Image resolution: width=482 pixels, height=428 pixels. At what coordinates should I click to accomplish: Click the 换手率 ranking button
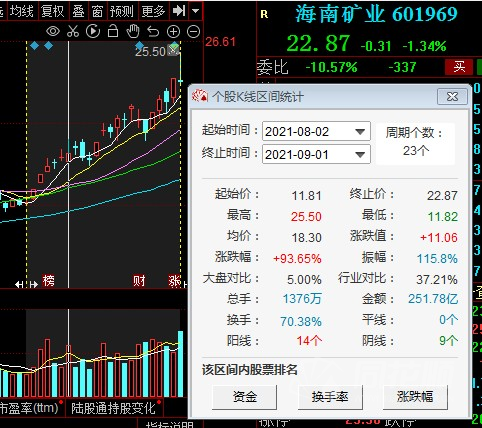(330, 397)
